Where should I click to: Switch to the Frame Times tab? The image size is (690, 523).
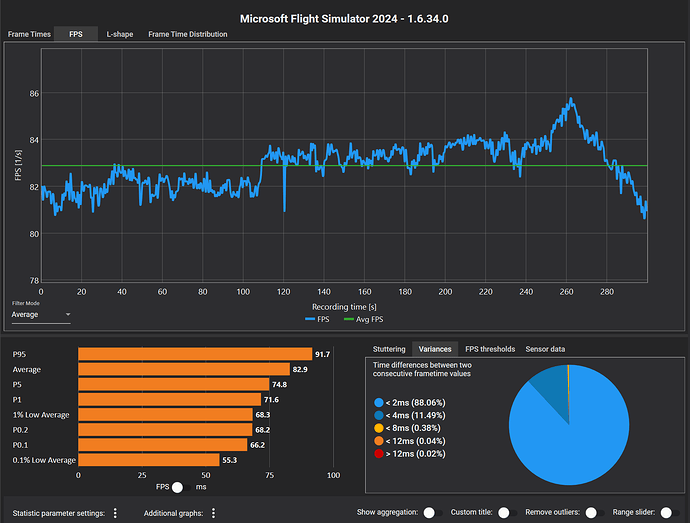[28, 34]
